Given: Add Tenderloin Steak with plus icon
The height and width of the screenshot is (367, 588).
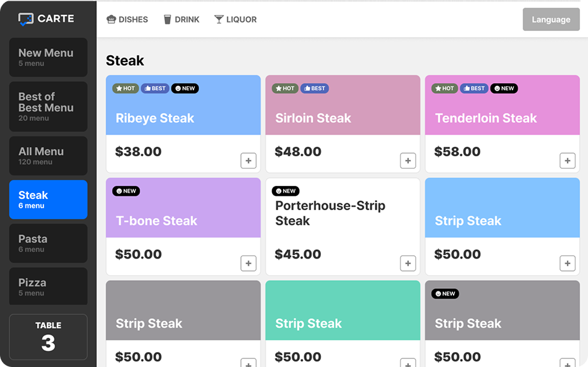Looking at the screenshot, I should (x=567, y=161).
